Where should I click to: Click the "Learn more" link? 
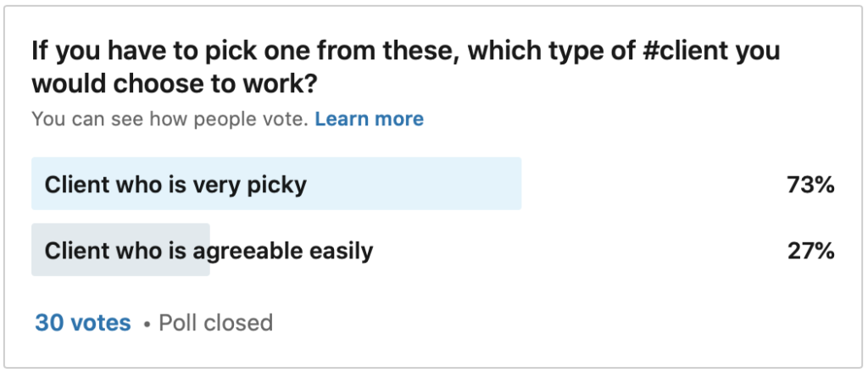point(369,119)
